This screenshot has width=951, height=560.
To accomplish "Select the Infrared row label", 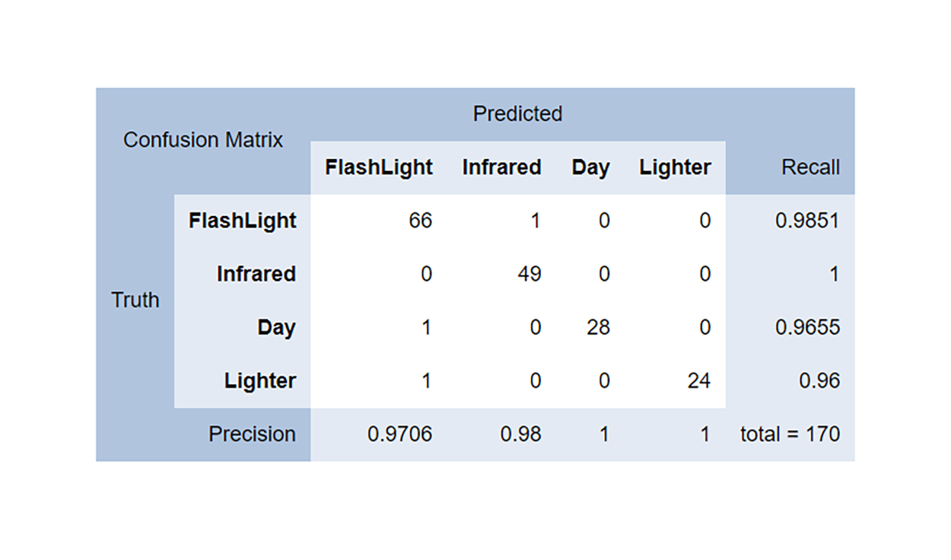I will tap(256, 274).
